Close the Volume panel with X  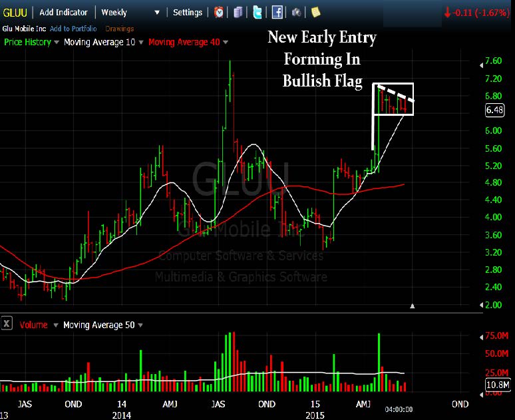pos(6,323)
